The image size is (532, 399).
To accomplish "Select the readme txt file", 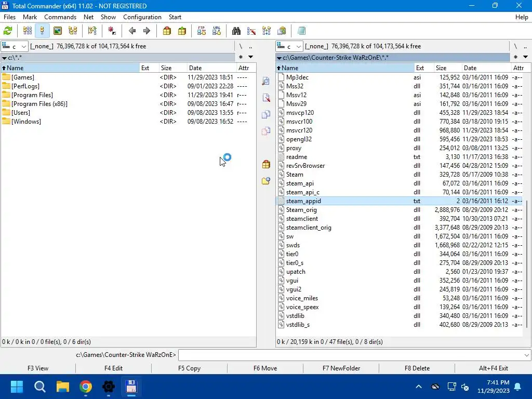I will (x=401, y=157).
